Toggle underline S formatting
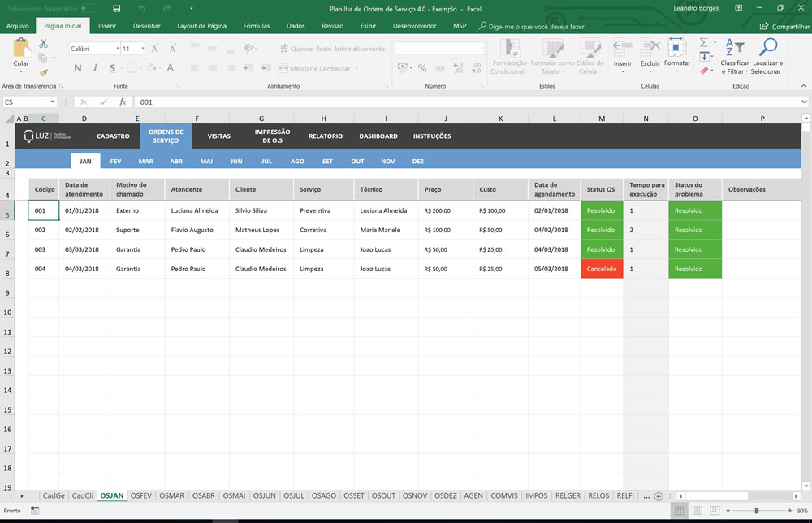 pyautogui.click(x=112, y=68)
